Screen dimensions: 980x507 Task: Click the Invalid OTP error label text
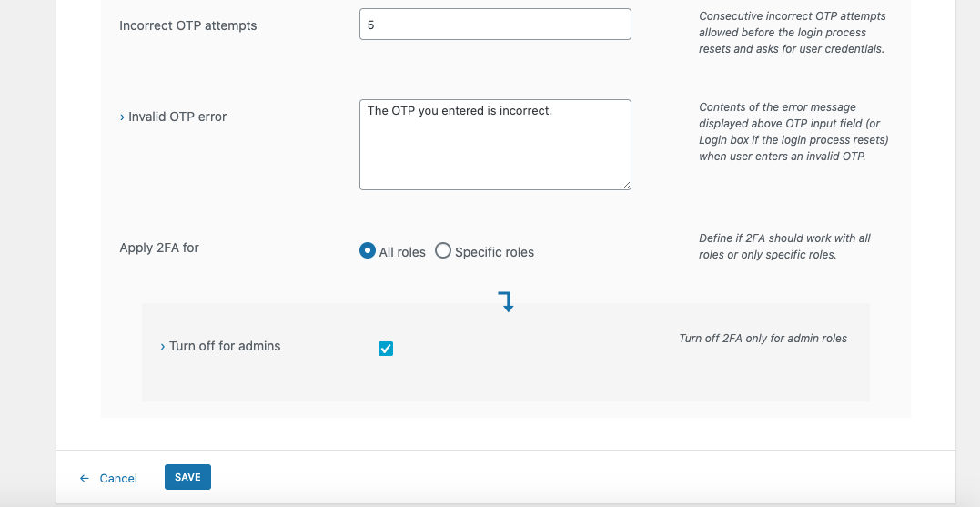point(177,117)
